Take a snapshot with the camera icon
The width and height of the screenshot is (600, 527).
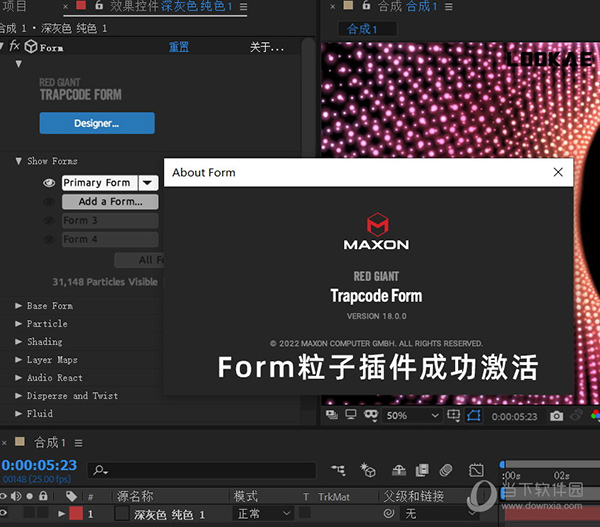[556, 416]
